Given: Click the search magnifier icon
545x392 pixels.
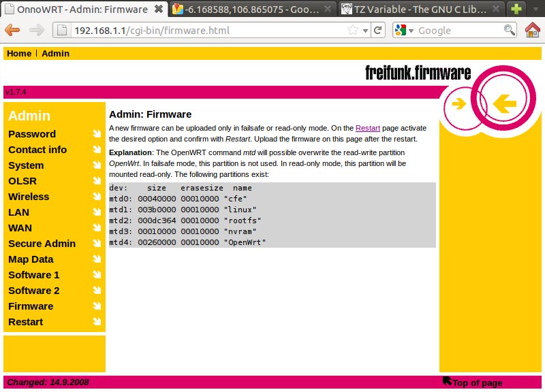Looking at the screenshot, I should click(x=509, y=31).
